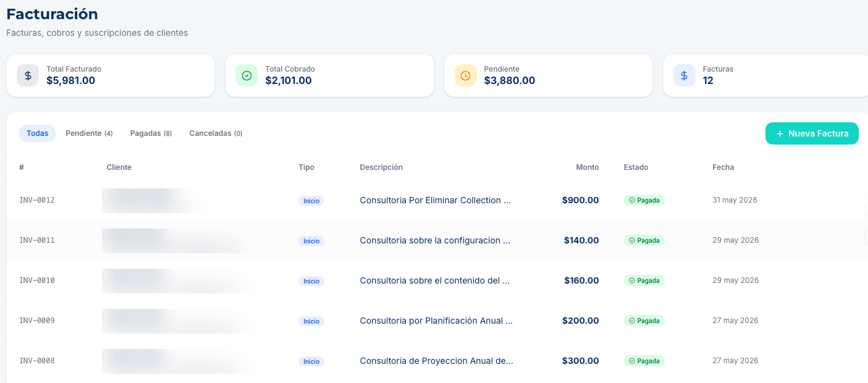Click invoice number INV-0008
Image resolution: width=868 pixels, height=383 pixels.
click(37, 361)
